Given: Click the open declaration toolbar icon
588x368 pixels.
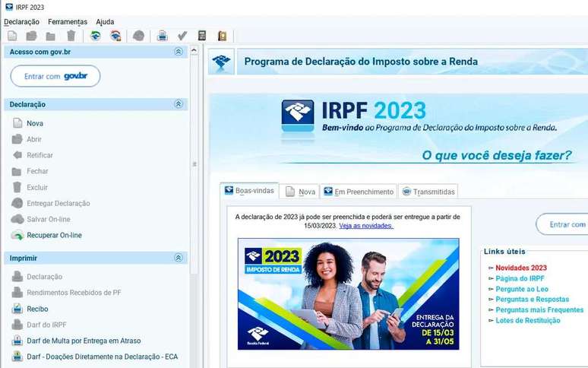Looking at the screenshot, I should 31,36.
